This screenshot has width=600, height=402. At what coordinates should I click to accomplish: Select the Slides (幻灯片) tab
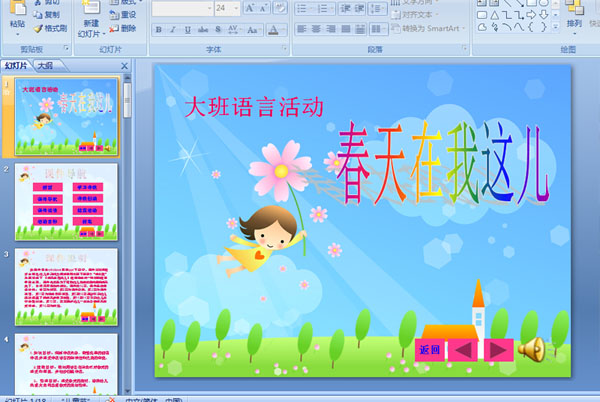(x=16, y=66)
